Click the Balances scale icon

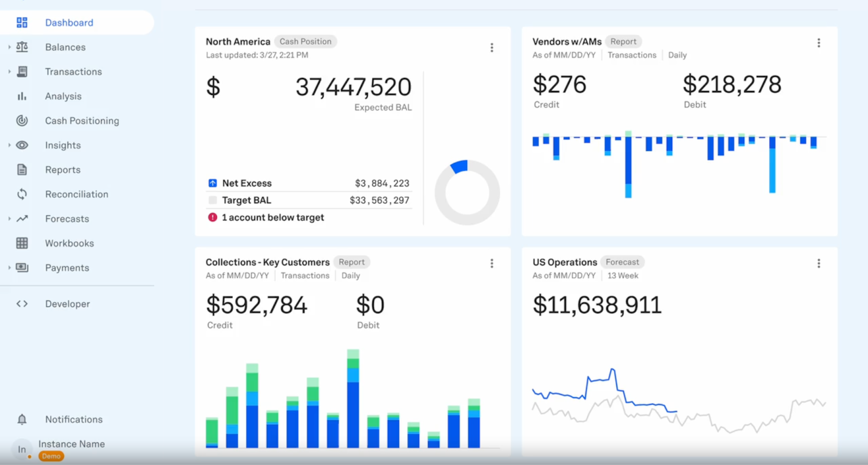click(22, 47)
